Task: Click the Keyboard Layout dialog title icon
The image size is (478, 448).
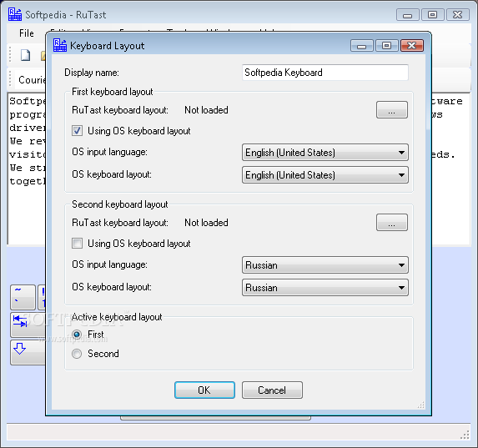Action: point(60,45)
